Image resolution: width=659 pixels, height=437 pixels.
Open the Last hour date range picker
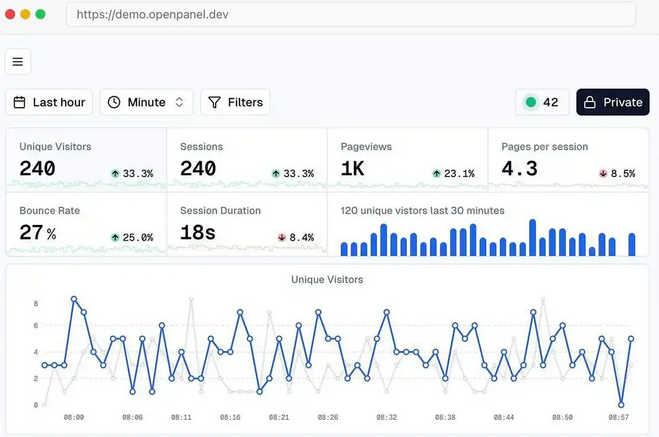click(49, 102)
